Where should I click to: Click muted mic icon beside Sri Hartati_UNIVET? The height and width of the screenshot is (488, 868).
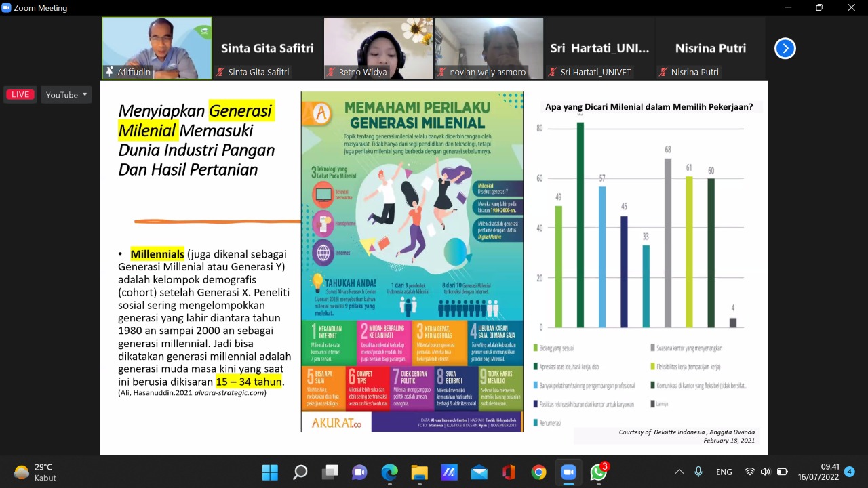click(x=553, y=72)
